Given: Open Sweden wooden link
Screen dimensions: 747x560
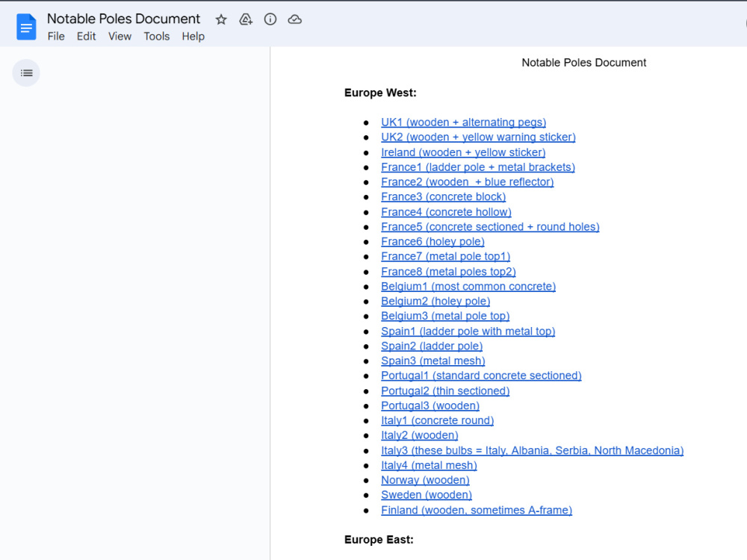Looking at the screenshot, I should pos(427,494).
